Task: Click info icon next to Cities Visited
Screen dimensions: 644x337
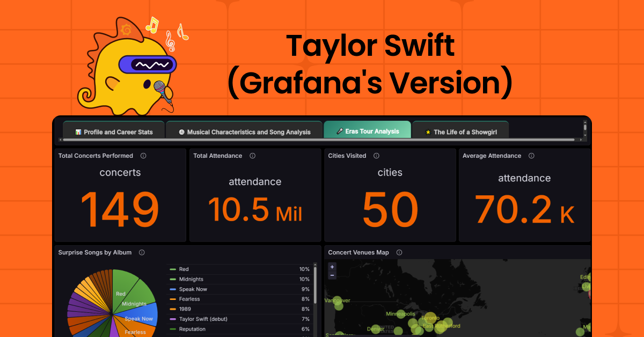Action: 376,156
